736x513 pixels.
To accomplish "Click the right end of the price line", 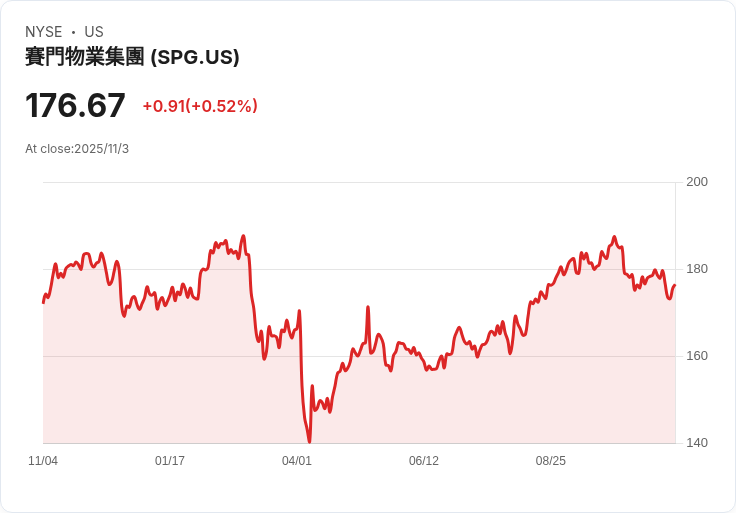I will pos(675,286).
